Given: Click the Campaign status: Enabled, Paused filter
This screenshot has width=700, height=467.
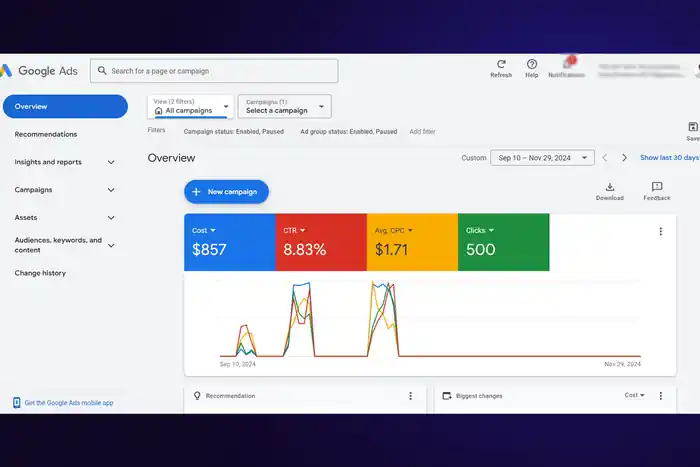Looking at the screenshot, I should coord(234,132).
